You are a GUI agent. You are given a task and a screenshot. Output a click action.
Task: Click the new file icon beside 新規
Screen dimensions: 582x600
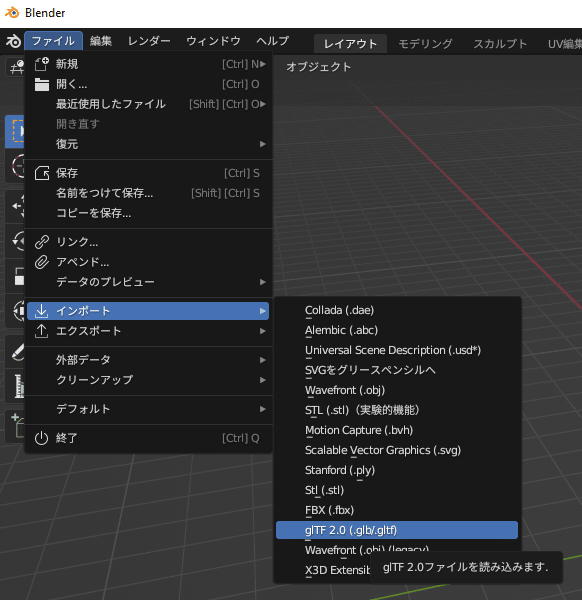pyautogui.click(x=42, y=64)
